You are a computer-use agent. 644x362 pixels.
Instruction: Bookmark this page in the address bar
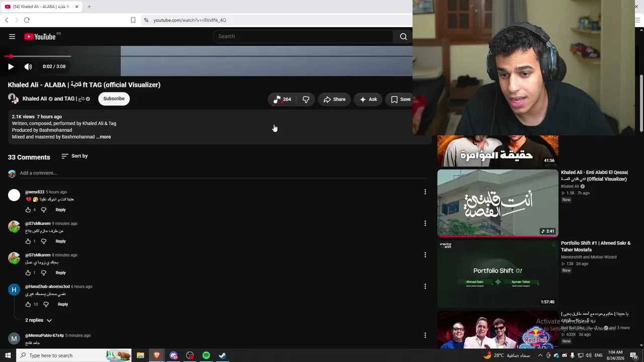(133, 20)
